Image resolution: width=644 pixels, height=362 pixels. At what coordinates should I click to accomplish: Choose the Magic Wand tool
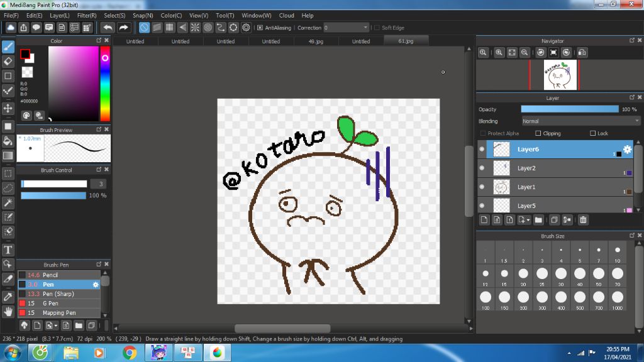(x=8, y=202)
